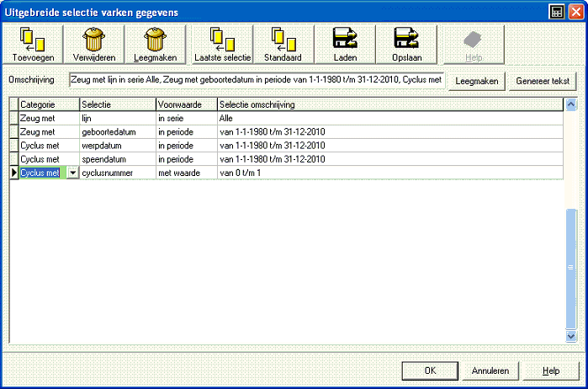Click the 'speendatum' cell
588x389 pixels.
(118, 159)
